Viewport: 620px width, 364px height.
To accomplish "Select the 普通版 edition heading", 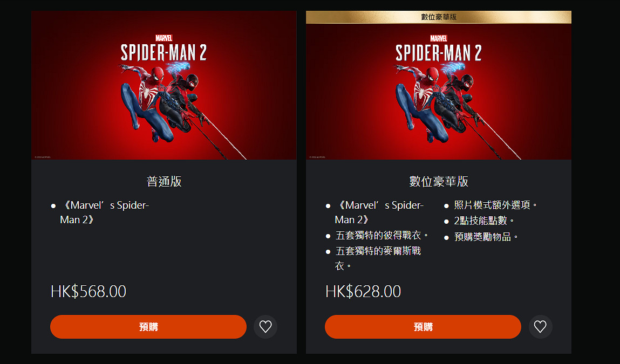I will (163, 181).
